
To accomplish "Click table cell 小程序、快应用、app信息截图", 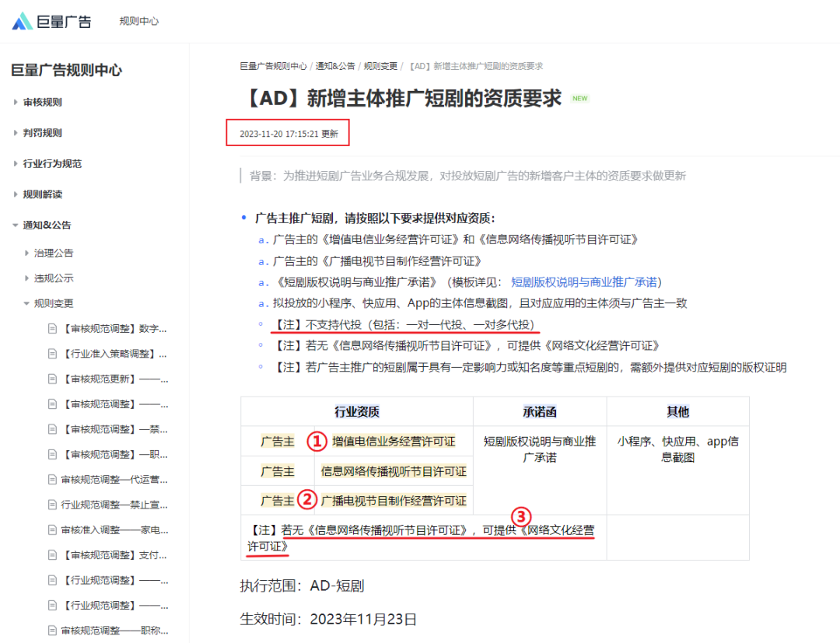I will pos(677,449).
